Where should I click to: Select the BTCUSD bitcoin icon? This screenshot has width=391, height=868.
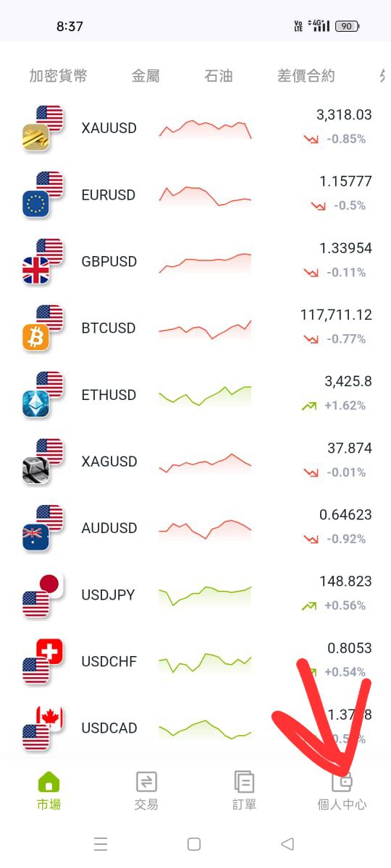[35, 338]
